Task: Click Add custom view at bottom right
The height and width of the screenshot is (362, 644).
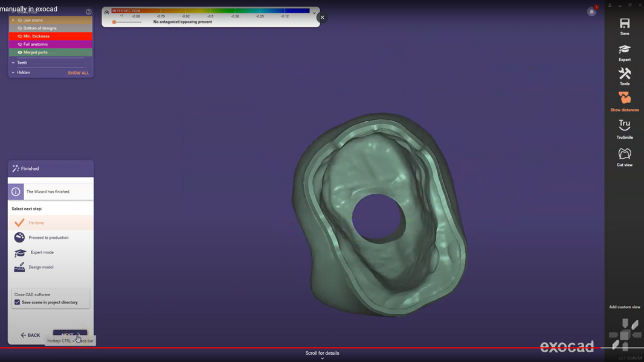Action: click(625, 306)
